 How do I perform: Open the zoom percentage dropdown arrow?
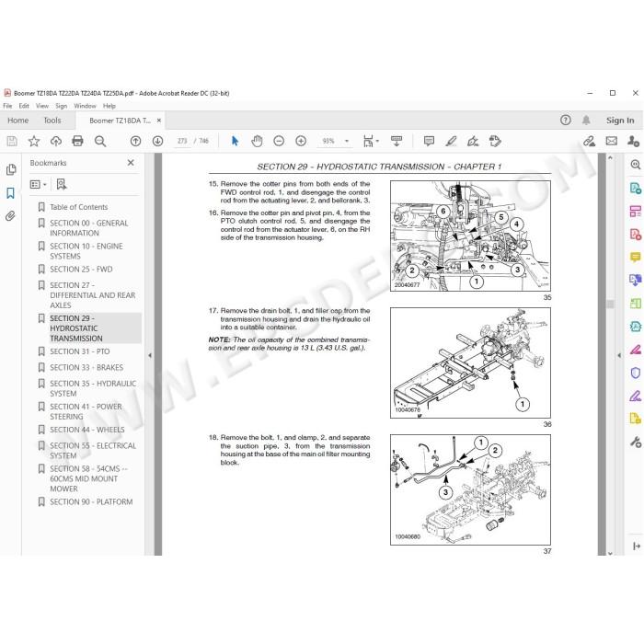tap(347, 142)
